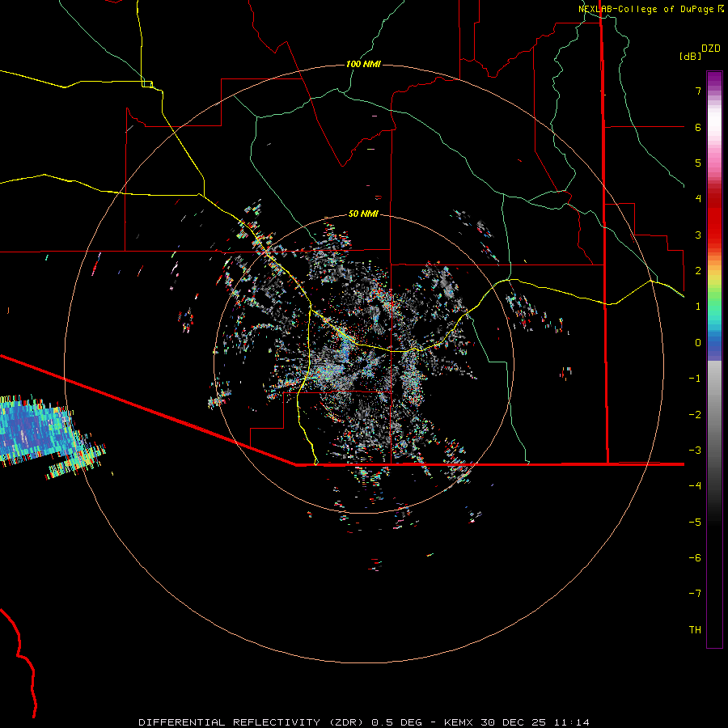This screenshot has width=728, height=728.
Task: Click the 1 value on color scale
Action: pos(698,307)
